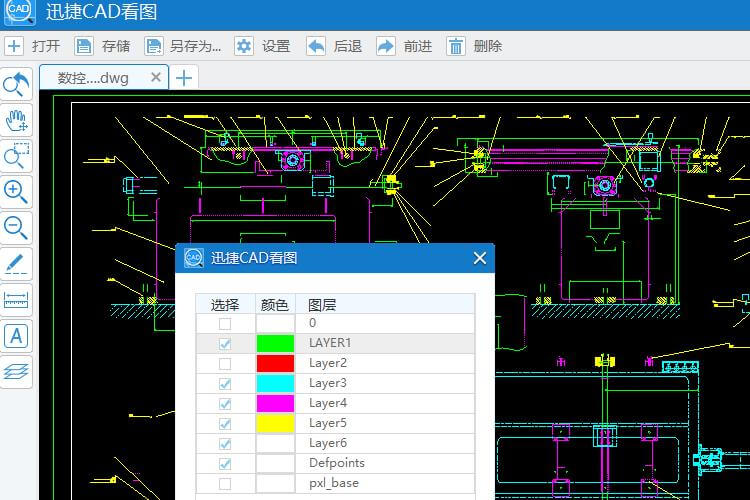Click LAYER1 green color swatch
The width and height of the screenshot is (750, 500).
(x=276, y=344)
